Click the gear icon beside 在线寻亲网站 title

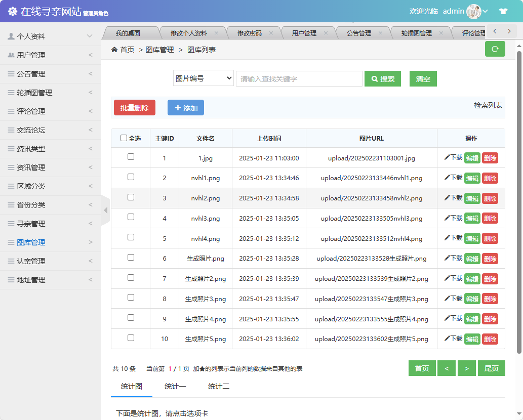(x=12, y=10)
